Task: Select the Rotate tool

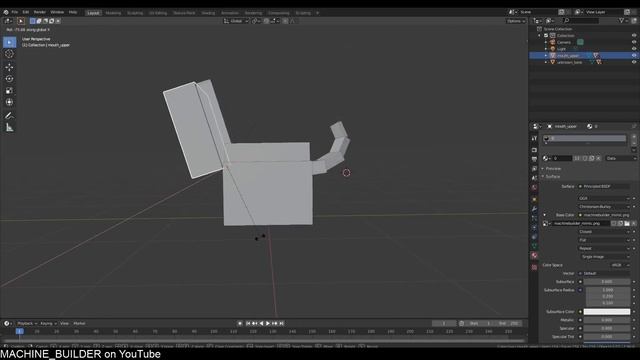Action: point(9,79)
